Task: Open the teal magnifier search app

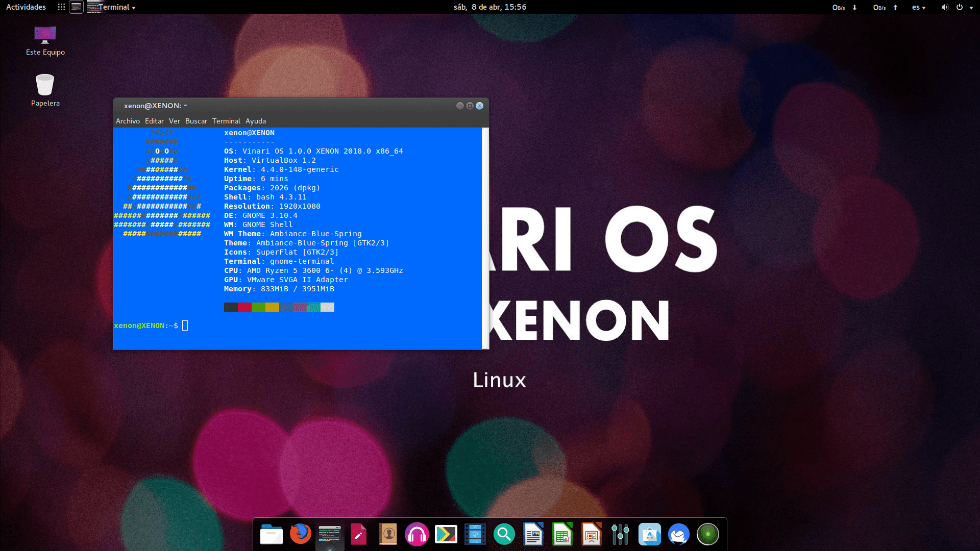Action: click(x=504, y=535)
